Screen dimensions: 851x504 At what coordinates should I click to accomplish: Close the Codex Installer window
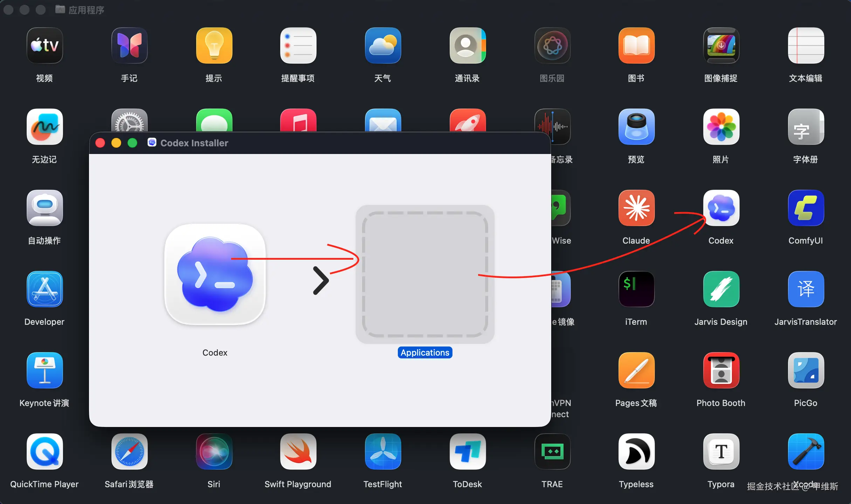100,143
